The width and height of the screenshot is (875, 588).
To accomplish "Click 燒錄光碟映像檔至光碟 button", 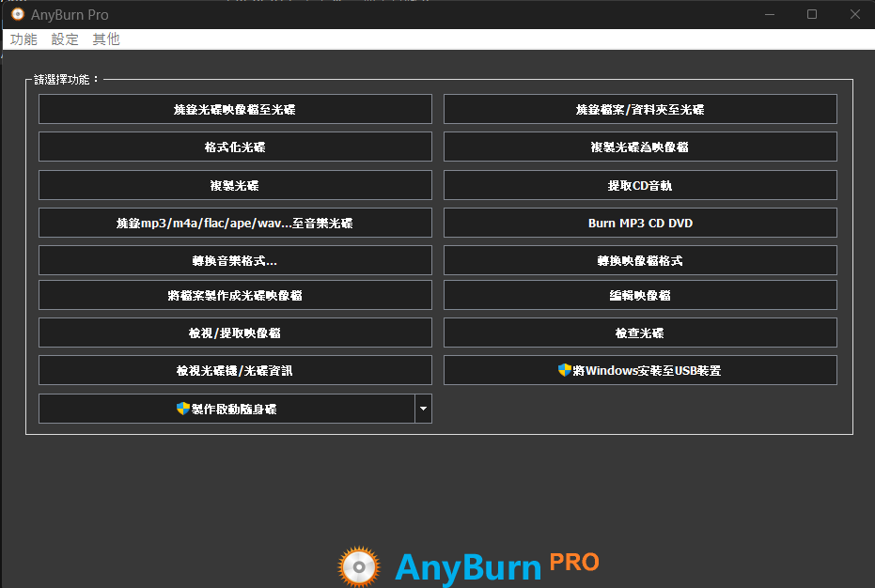I will (x=235, y=109).
